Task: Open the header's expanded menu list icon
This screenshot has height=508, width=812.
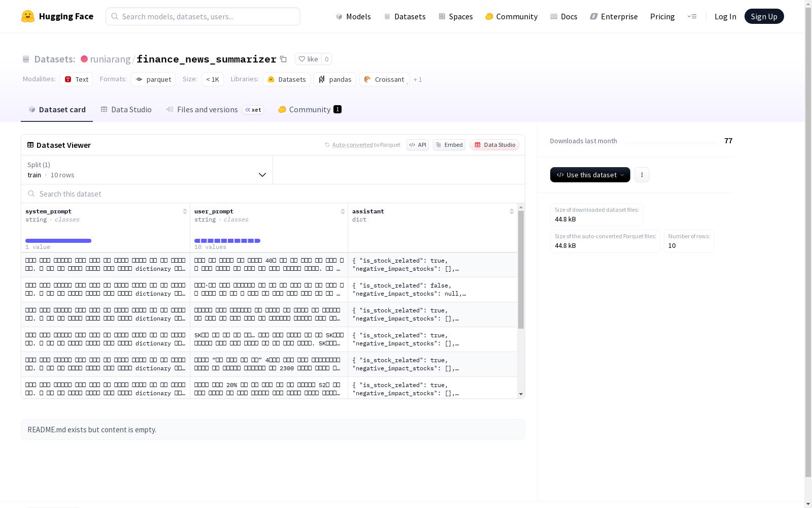Action: click(x=692, y=16)
